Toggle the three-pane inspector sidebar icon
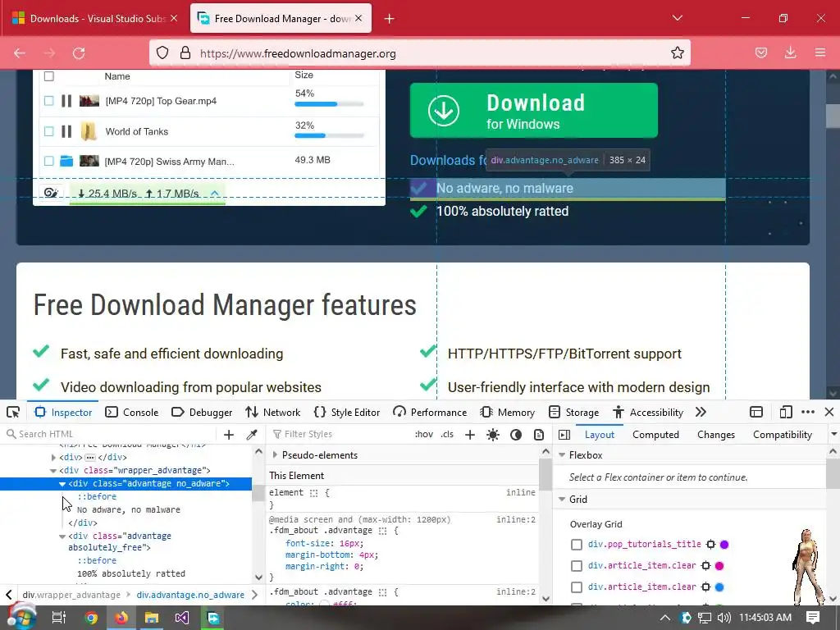The height and width of the screenshot is (630, 840). [x=564, y=435]
